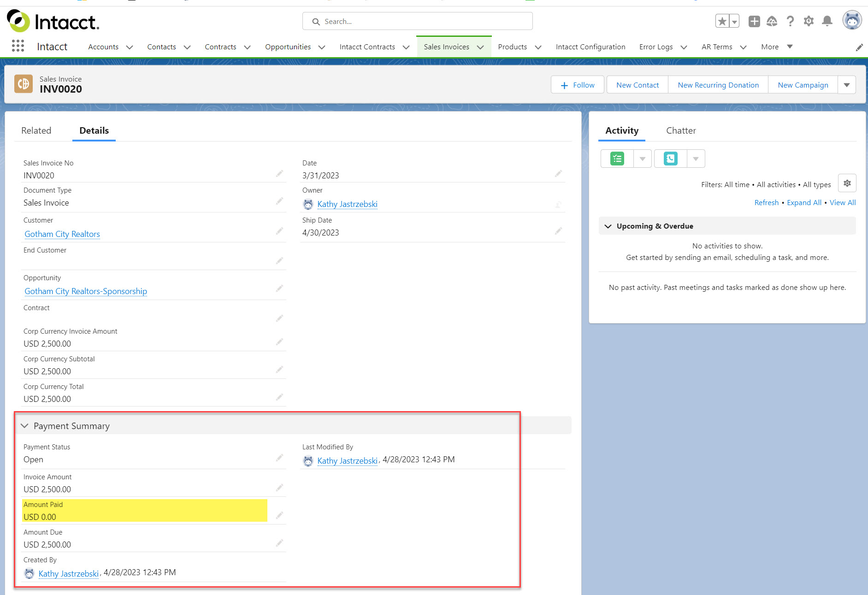
Task: Click the Follow button
Action: (x=577, y=85)
